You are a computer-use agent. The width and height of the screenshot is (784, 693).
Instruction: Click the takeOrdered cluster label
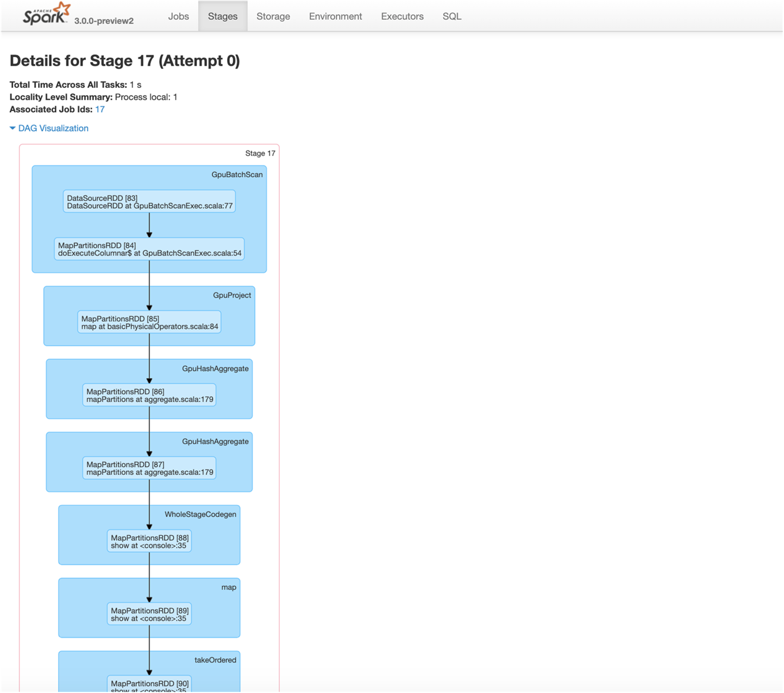coord(215,660)
